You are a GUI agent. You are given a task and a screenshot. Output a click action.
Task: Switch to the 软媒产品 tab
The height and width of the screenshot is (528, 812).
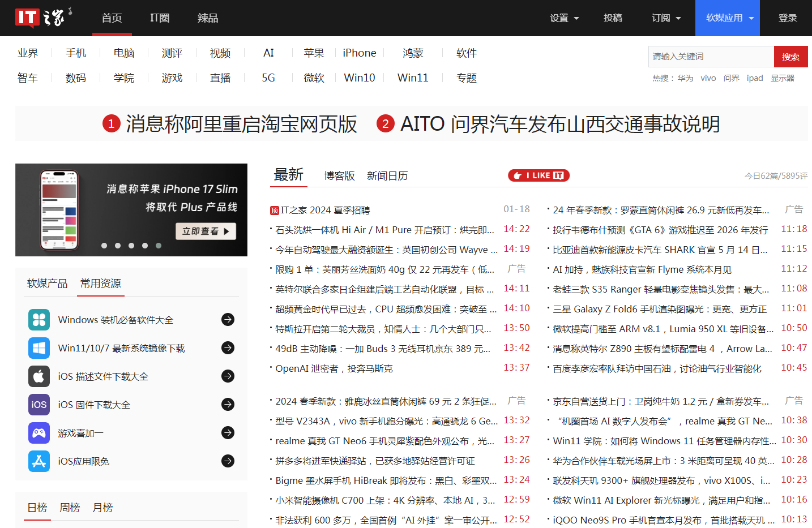pyautogui.click(x=47, y=284)
